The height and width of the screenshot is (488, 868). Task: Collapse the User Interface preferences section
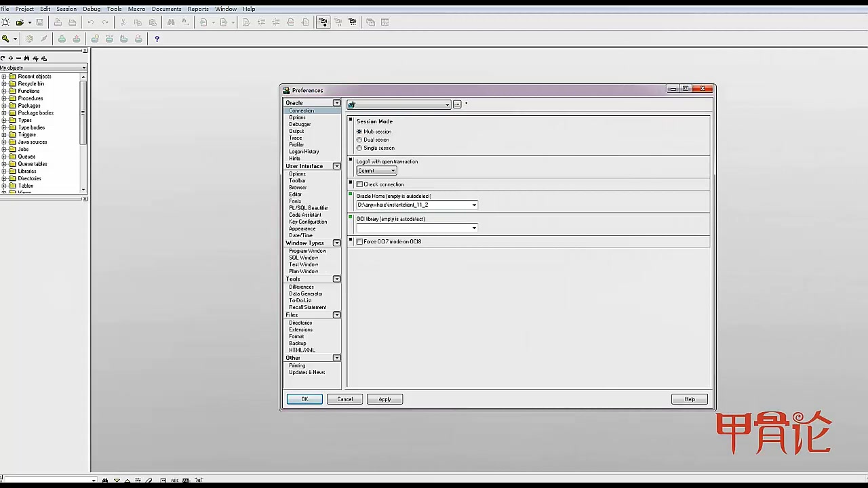pyautogui.click(x=336, y=166)
